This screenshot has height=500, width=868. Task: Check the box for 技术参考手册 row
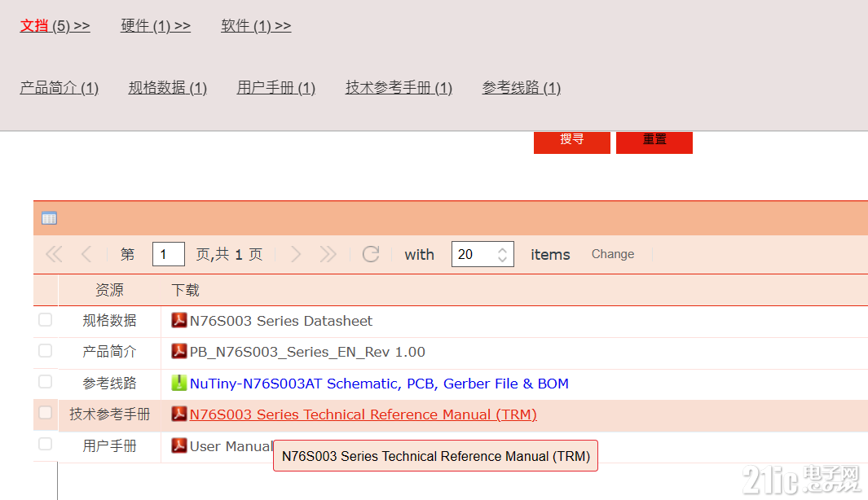click(46, 413)
